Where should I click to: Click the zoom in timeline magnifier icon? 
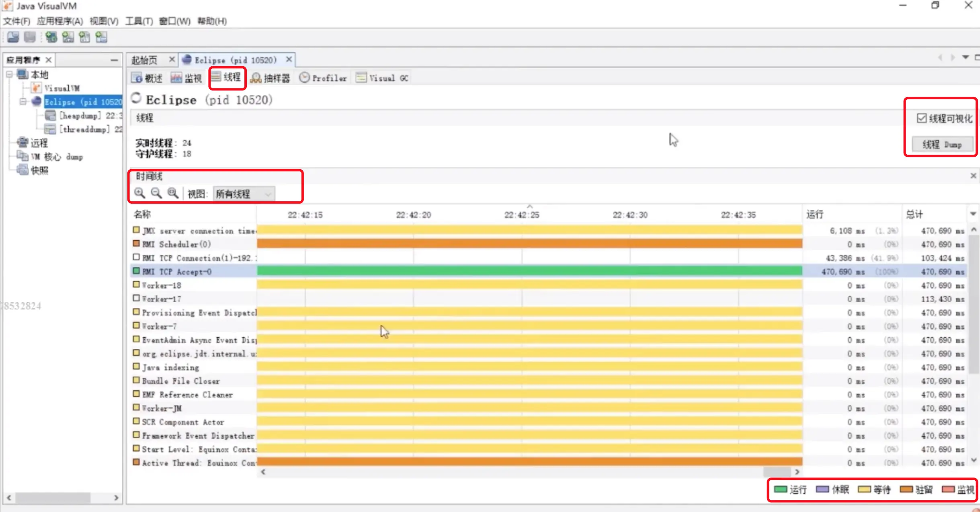tap(139, 193)
